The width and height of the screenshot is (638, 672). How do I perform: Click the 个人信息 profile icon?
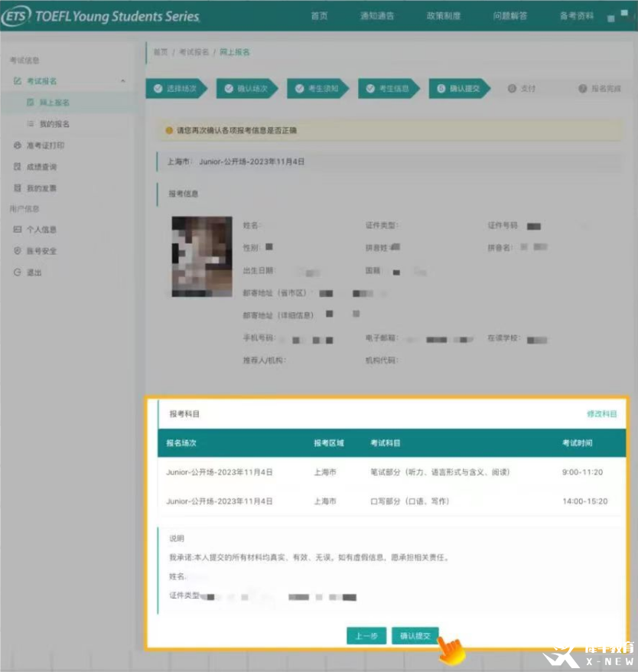coord(17,230)
